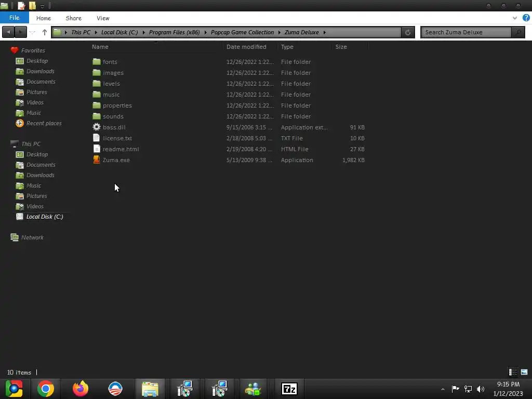This screenshot has width=532, height=399.
Task: Open Quick Access Toolbar customize dropdown
Action: [42, 6]
